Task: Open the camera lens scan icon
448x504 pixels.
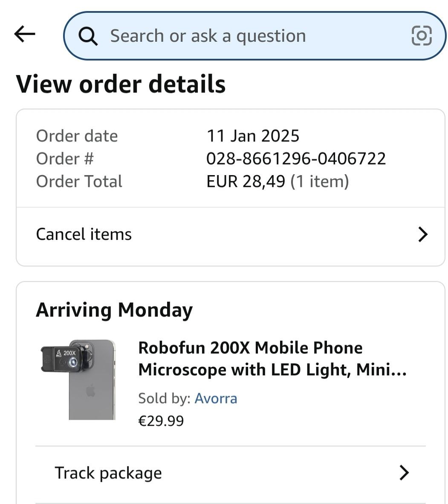Action: tap(421, 35)
